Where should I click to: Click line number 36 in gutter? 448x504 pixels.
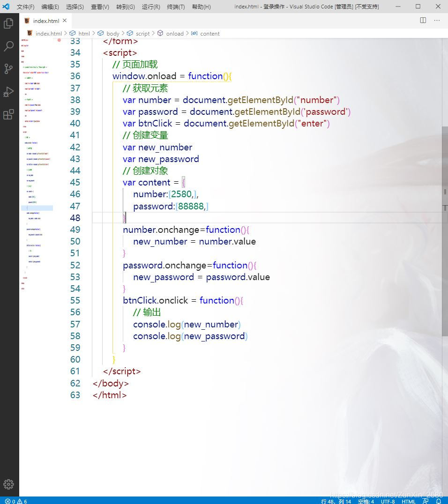pyautogui.click(x=75, y=76)
